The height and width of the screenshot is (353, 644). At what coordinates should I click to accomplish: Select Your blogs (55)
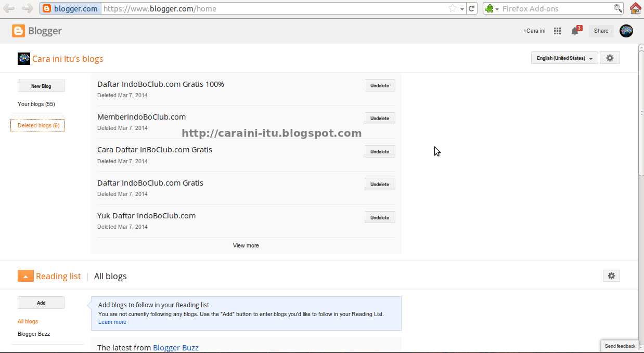[x=36, y=104]
